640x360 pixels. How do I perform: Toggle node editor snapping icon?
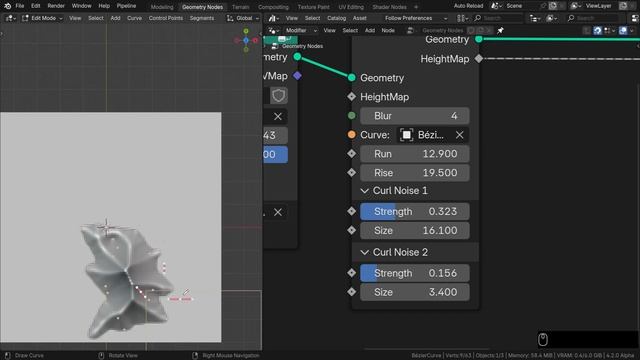pyautogui.click(x=598, y=31)
